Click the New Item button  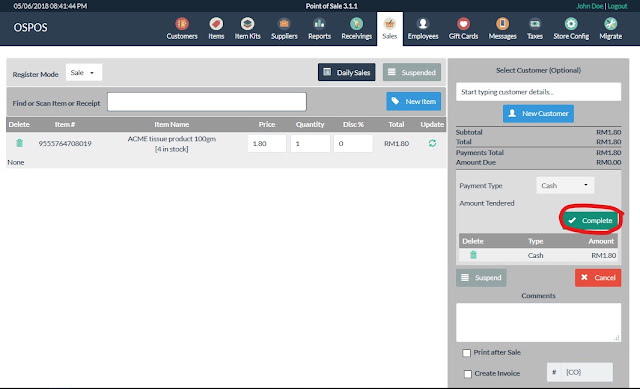(x=413, y=101)
